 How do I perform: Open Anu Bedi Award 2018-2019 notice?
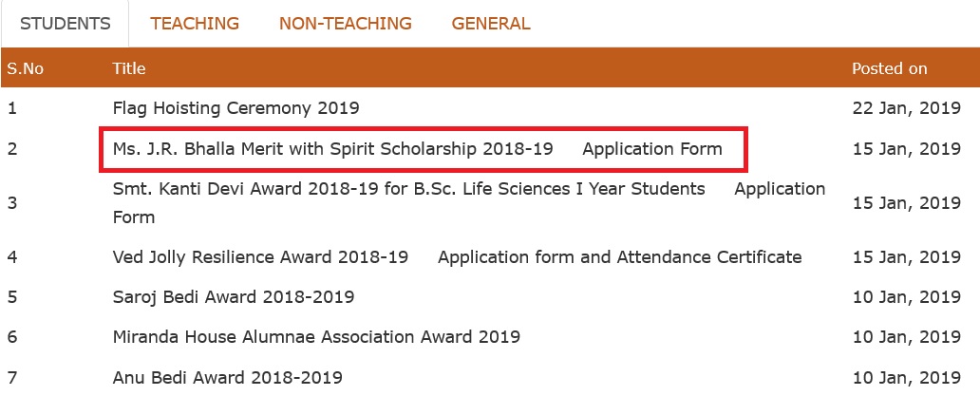pyautogui.click(x=227, y=377)
